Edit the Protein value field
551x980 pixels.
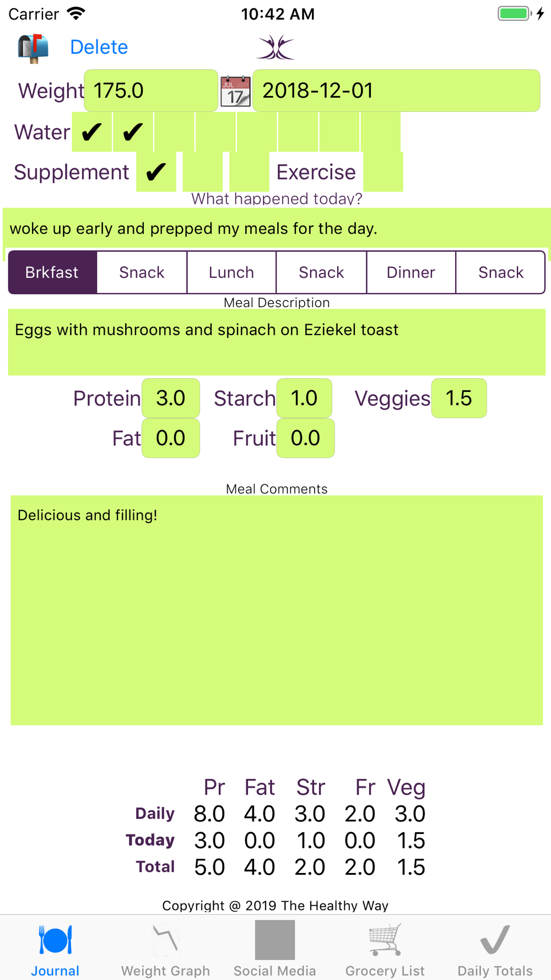pyautogui.click(x=171, y=398)
